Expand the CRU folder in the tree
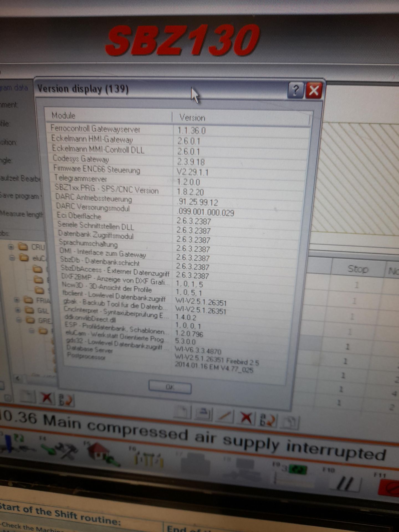 tap(11, 246)
